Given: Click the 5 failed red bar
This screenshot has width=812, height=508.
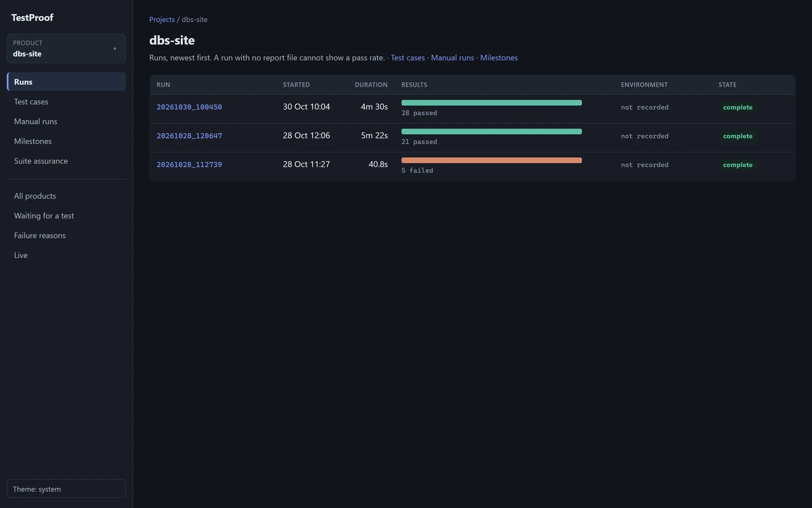Looking at the screenshot, I should coord(491,161).
